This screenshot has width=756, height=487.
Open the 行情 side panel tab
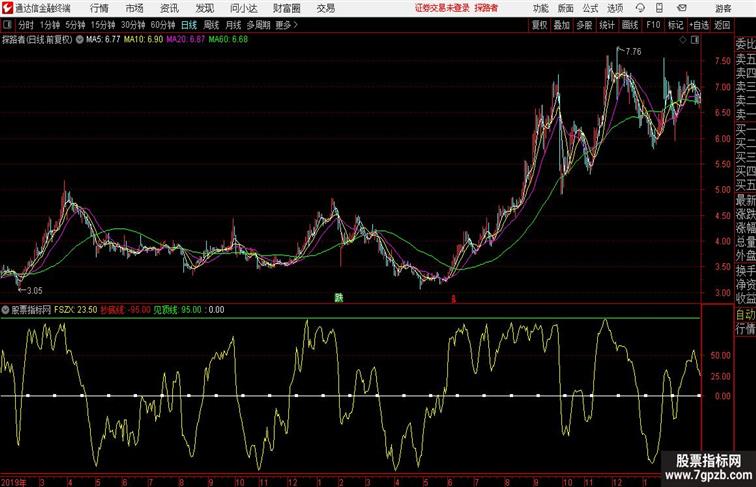745,329
